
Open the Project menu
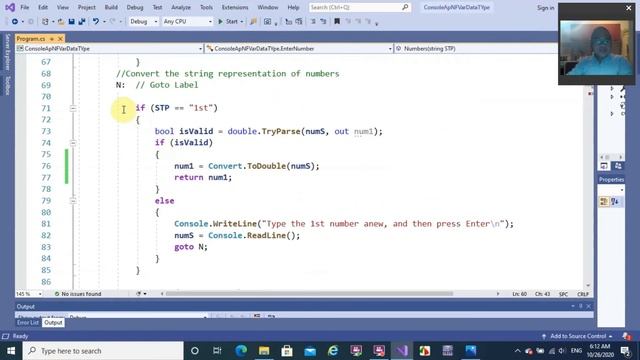[87, 7]
